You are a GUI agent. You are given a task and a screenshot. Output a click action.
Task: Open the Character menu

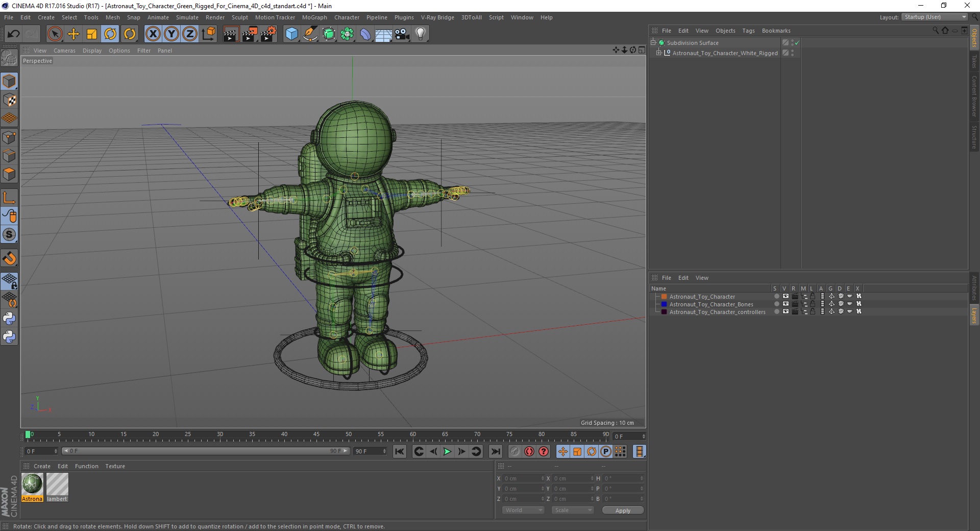[x=347, y=17]
